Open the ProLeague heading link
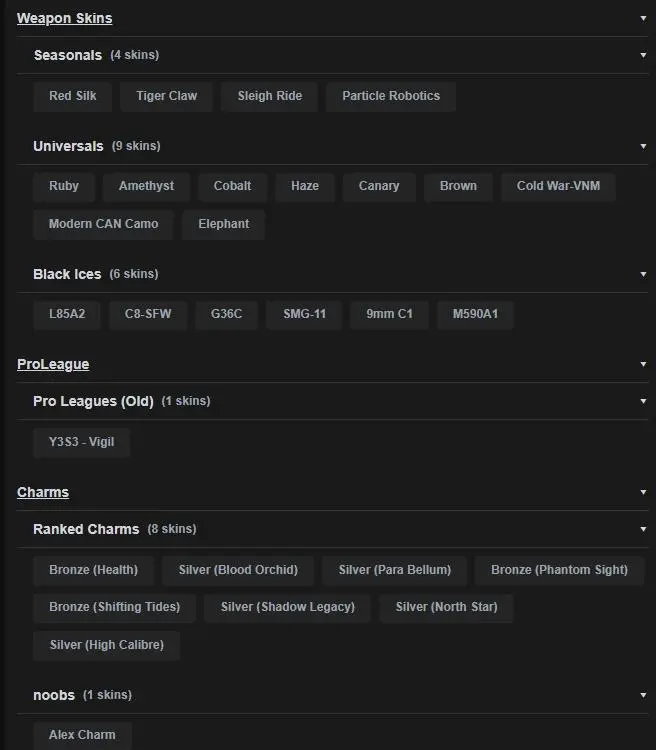The width and height of the screenshot is (656, 750). [x=53, y=364]
